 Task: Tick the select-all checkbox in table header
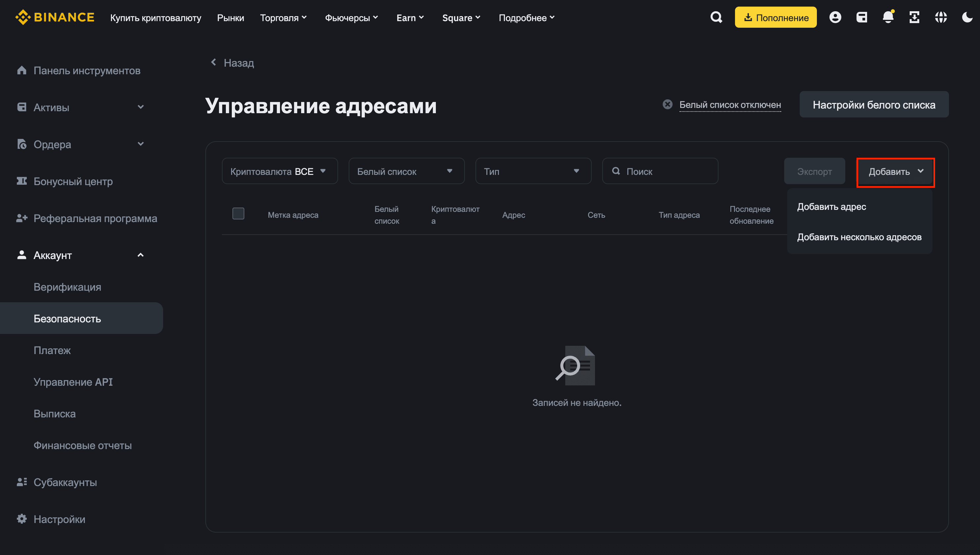(238, 213)
